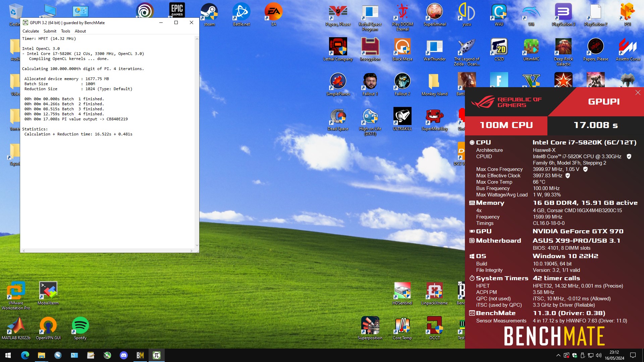The width and height of the screenshot is (644, 362).
Task: Select the Lethal Company desktop icon
Action: pos(338,50)
